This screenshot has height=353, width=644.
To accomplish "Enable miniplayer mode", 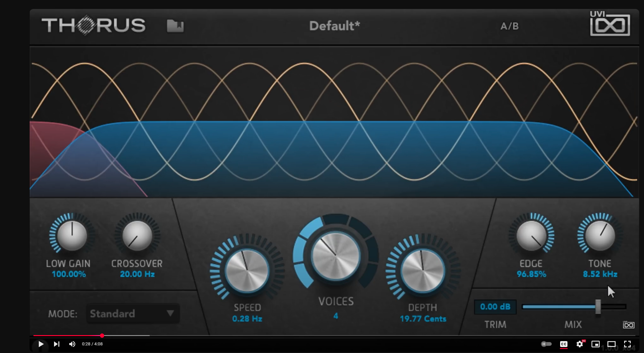I will (596, 344).
